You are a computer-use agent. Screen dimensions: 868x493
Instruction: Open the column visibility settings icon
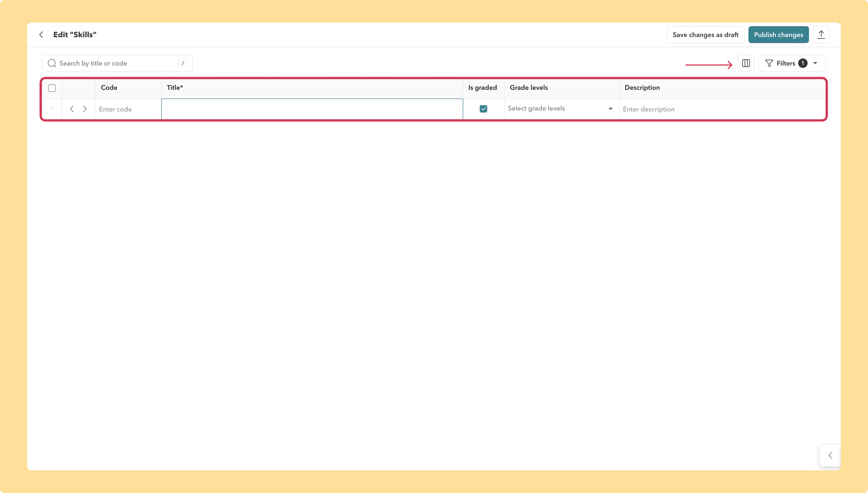(x=746, y=63)
